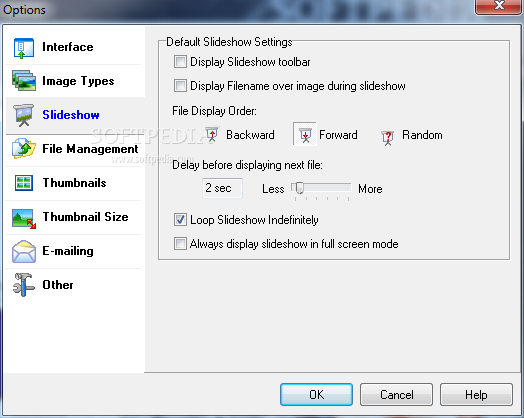Uncheck Loop Slideshow Indefinitely

(180, 220)
